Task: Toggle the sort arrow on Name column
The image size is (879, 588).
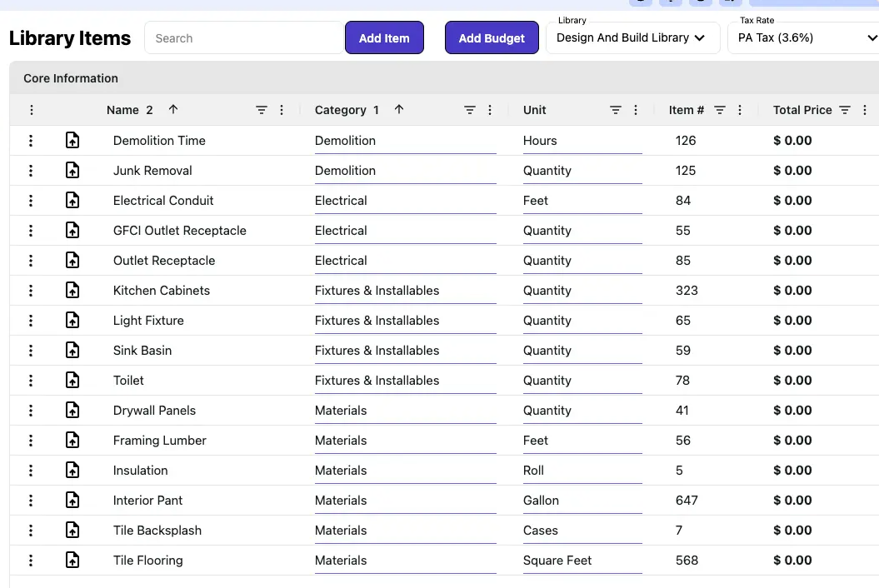Action: [173, 110]
